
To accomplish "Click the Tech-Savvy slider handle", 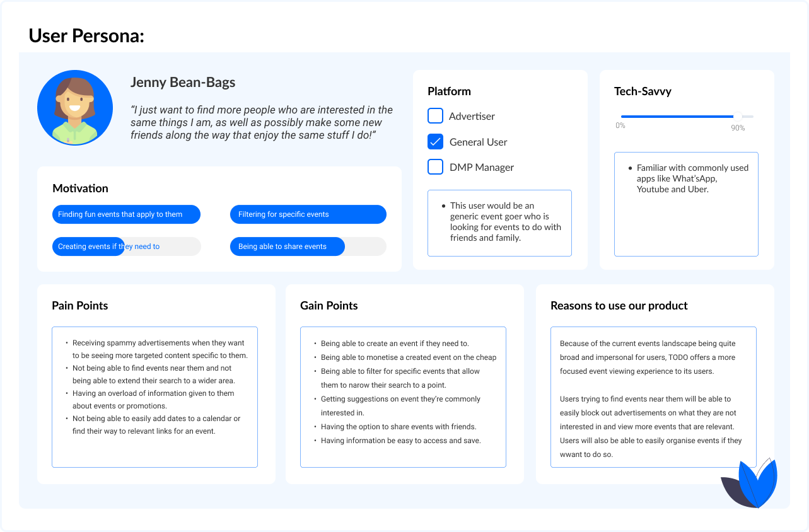I will 738,116.
